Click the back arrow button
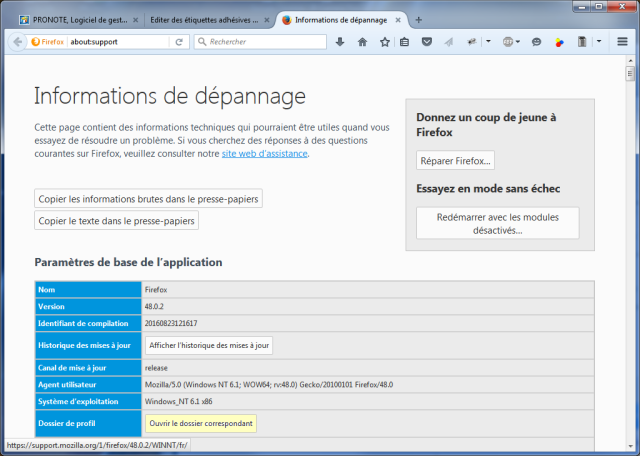The height and width of the screenshot is (456, 640). (x=17, y=42)
